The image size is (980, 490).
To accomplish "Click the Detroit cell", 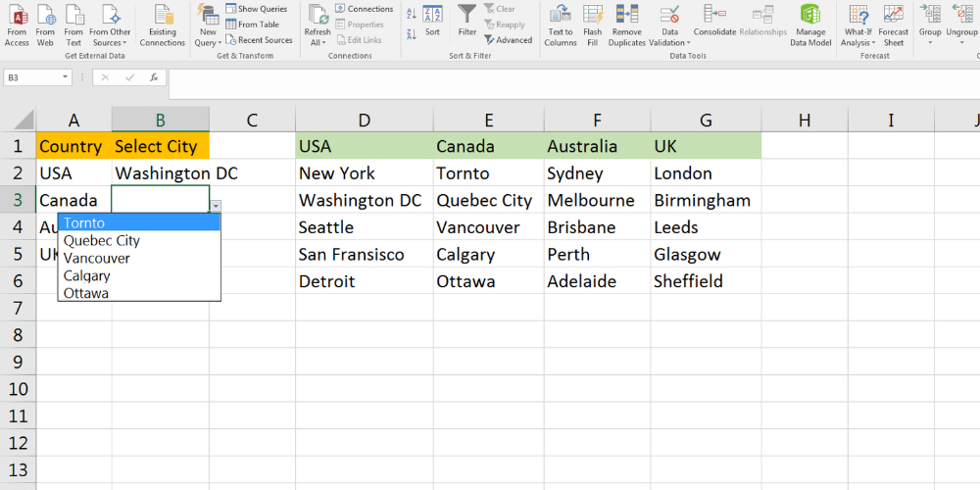I will click(x=365, y=281).
